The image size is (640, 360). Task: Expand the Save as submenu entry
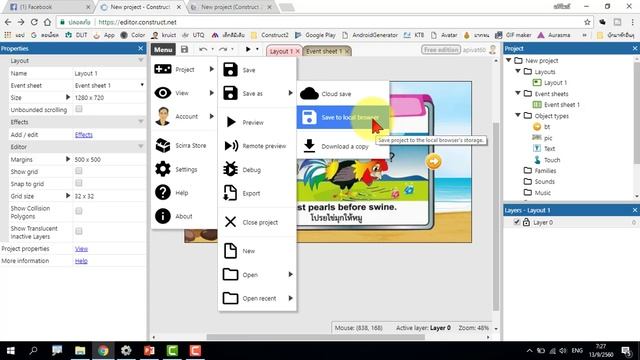pos(257,93)
